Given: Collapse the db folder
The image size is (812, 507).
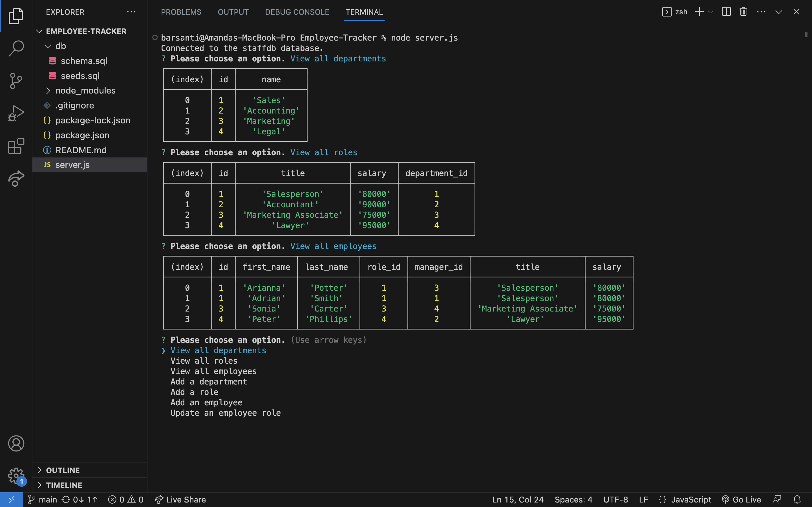Looking at the screenshot, I should 60,46.
